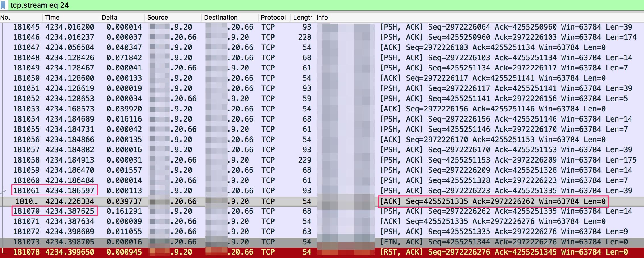Sort by the Delta column header
The image size is (644, 258).
tap(122, 17)
